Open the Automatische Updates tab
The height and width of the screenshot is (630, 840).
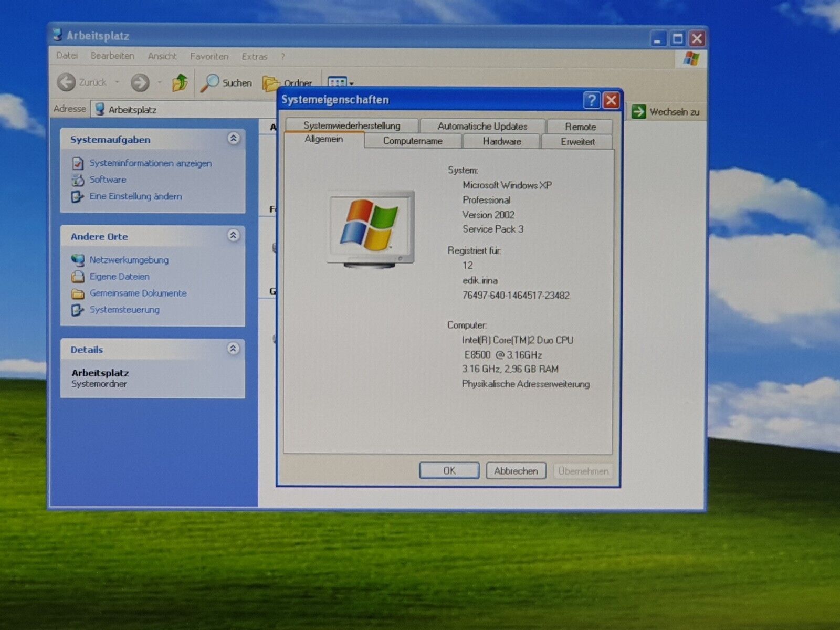click(x=482, y=126)
